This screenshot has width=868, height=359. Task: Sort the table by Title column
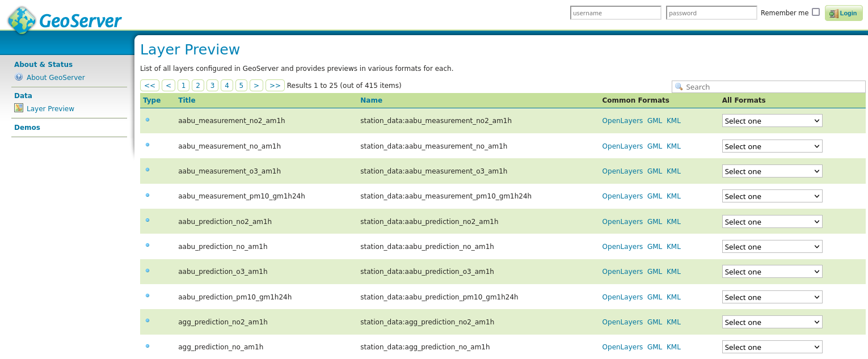coord(187,100)
